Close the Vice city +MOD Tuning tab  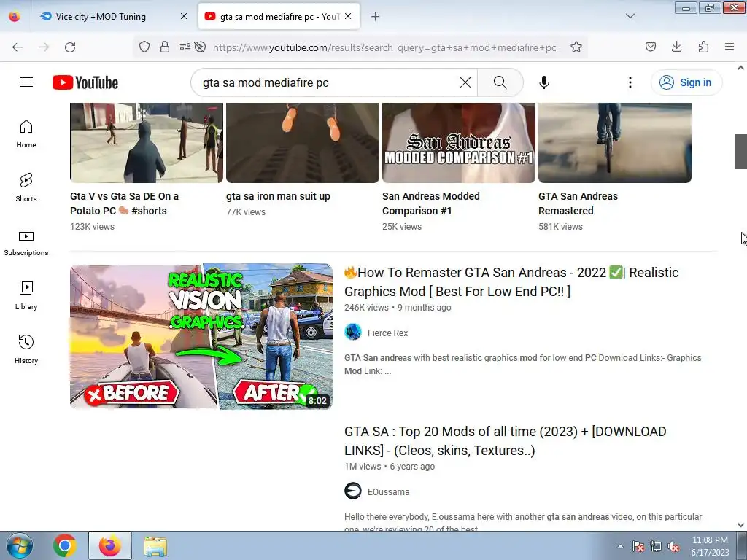tap(183, 16)
